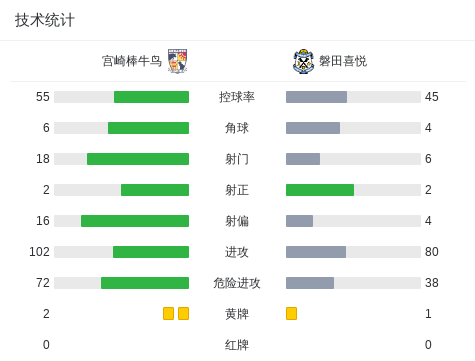This screenshot has width=475, height=361.
Task: Click the 射门 gray bar for away team
Action: point(303,159)
